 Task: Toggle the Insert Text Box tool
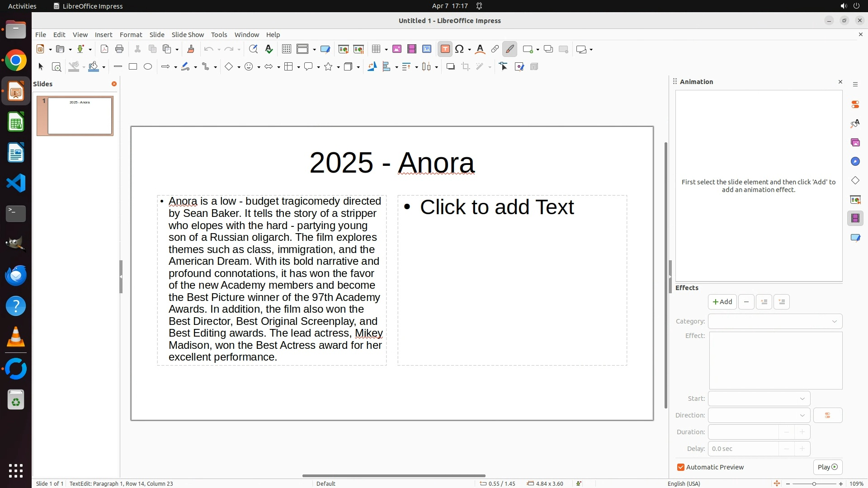tap(445, 49)
